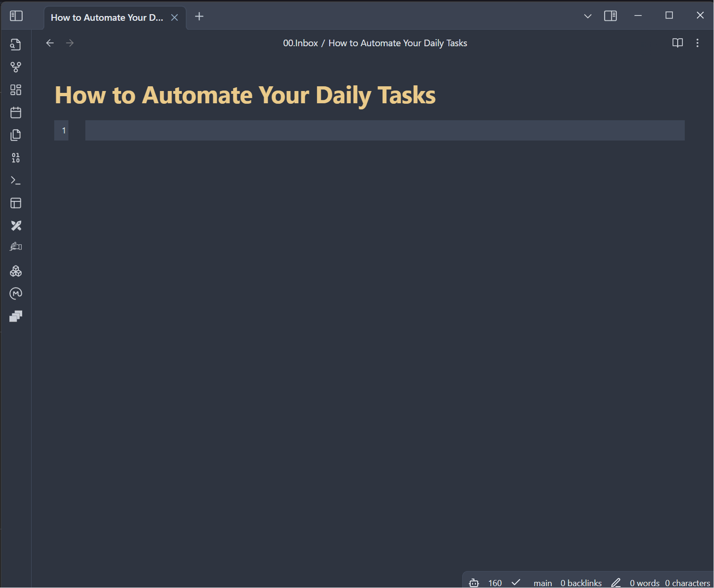The image size is (714, 588).
Task: Open today's daily note calendar icon
Action: point(16,113)
